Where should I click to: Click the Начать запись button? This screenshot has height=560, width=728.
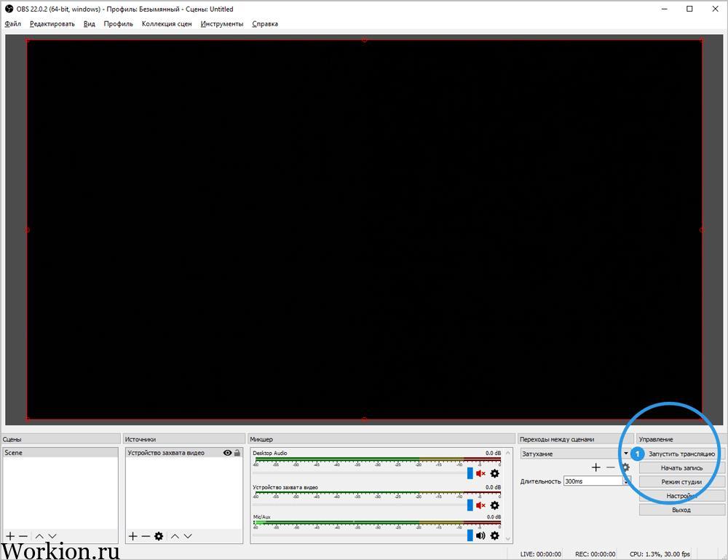point(681,468)
